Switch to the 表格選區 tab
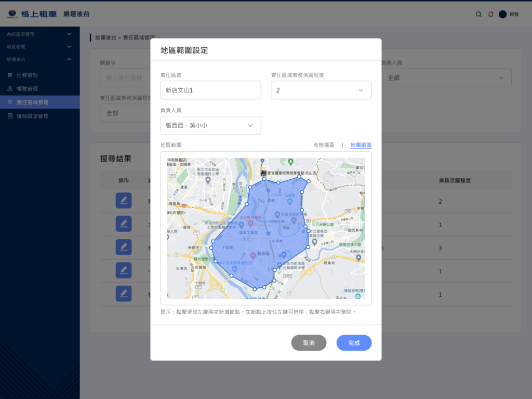The width and height of the screenshot is (532, 399). coord(324,145)
